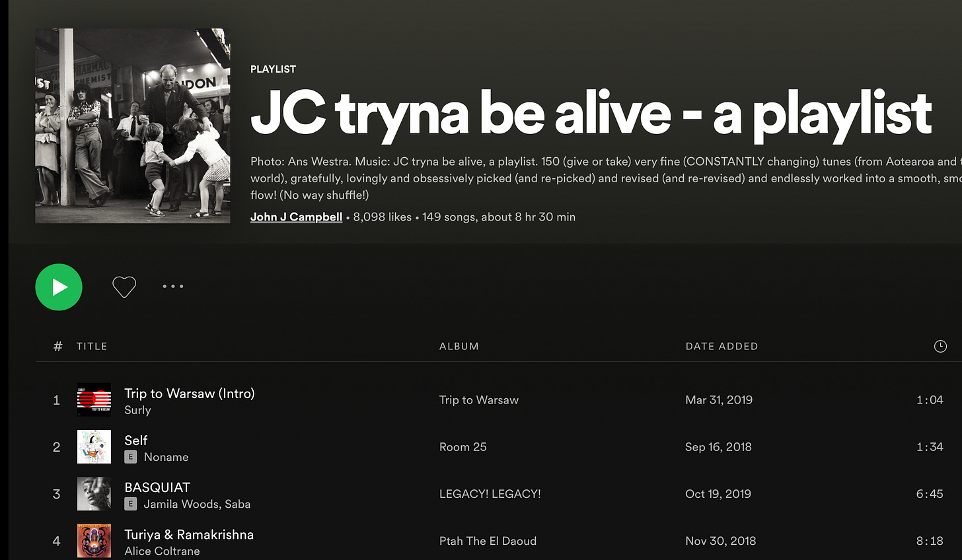This screenshot has height=560, width=962.
Task: Click the Sep 16, 2018 date added
Action: (718, 447)
